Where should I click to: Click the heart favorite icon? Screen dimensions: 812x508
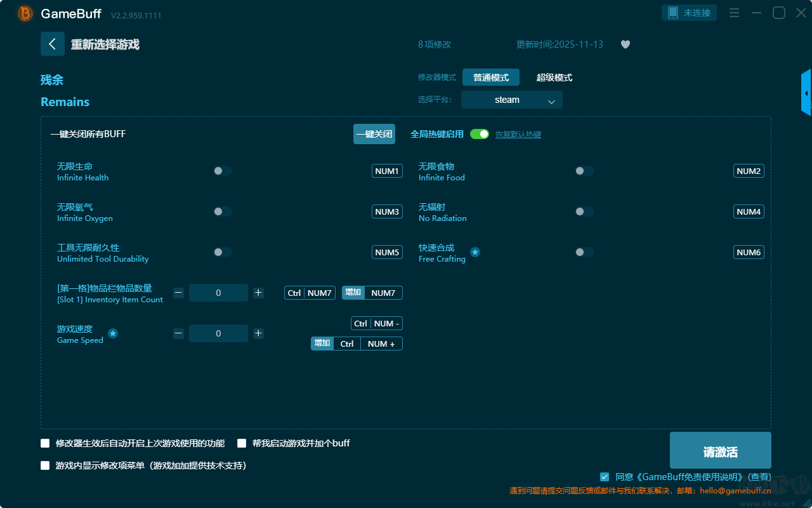tap(625, 44)
